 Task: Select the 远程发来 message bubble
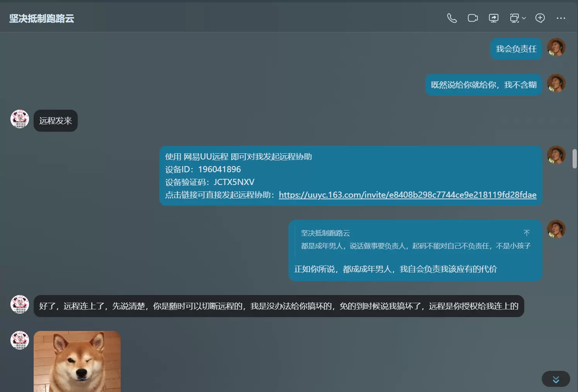[x=56, y=121]
